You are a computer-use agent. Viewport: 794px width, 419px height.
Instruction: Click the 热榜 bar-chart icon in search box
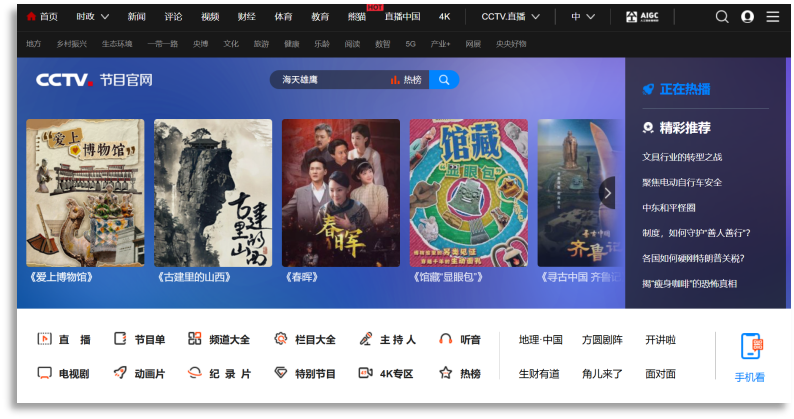[x=395, y=80]
